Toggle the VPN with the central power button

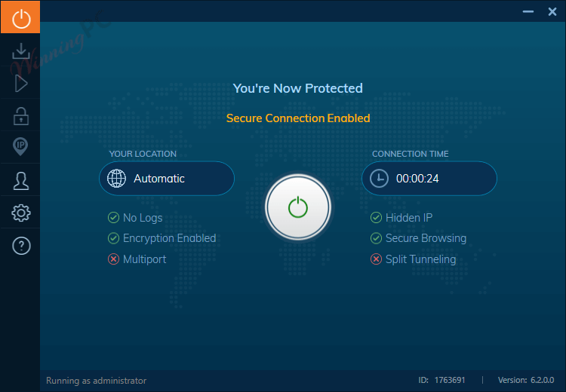coord(298,207)
